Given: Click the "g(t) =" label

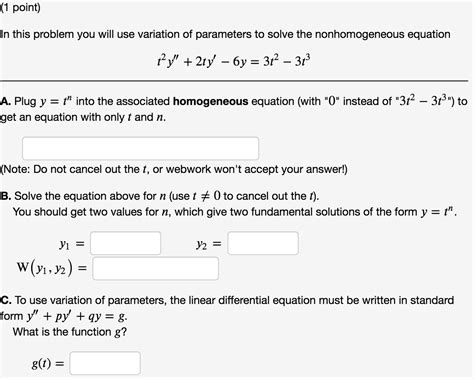Looking at the screenshot, I should pos(48,363).
